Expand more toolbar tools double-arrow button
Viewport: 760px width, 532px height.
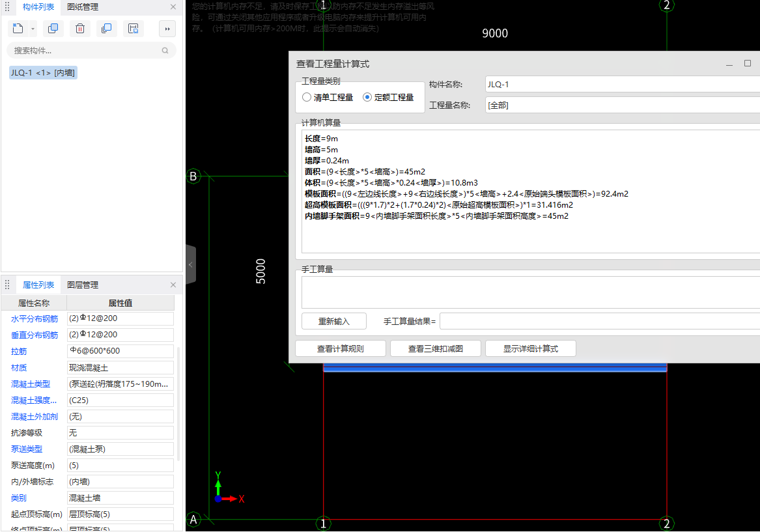167,29
